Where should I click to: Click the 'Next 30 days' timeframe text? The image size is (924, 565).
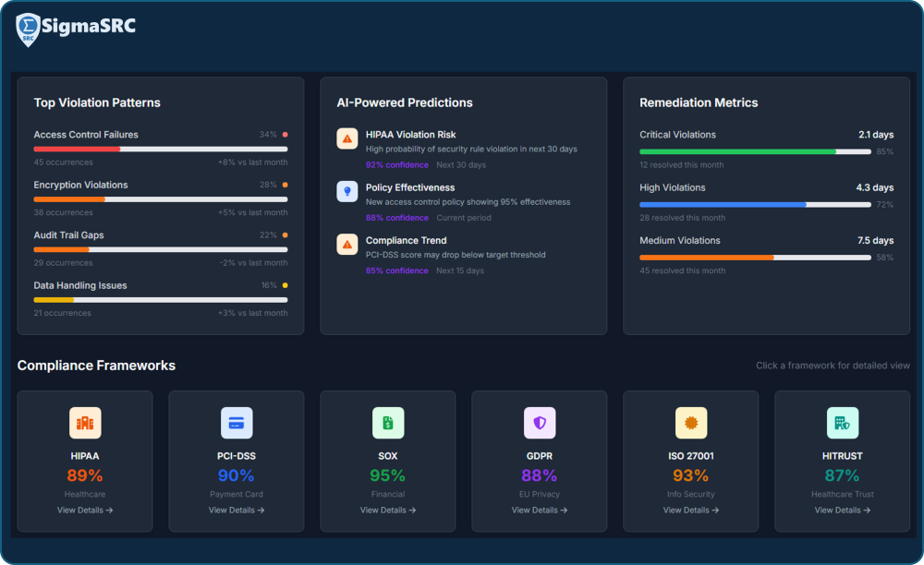(461, 164)
